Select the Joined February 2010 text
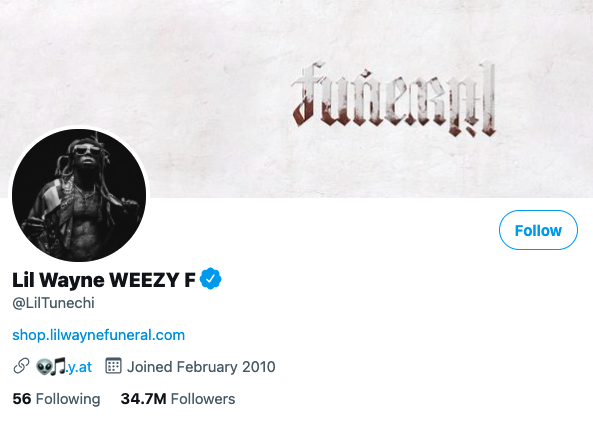 coord(201,367)
